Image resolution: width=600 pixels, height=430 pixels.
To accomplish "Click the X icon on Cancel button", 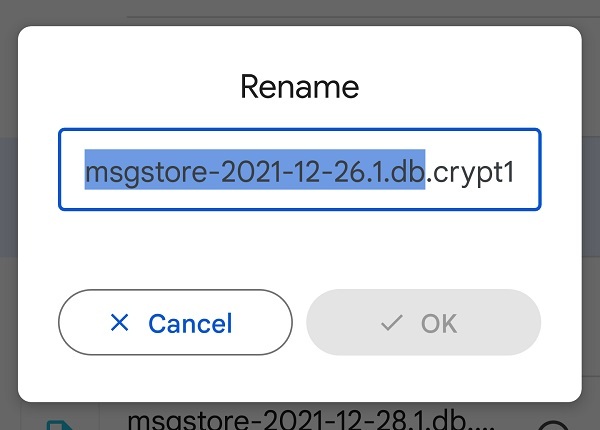I will [119, 322].
